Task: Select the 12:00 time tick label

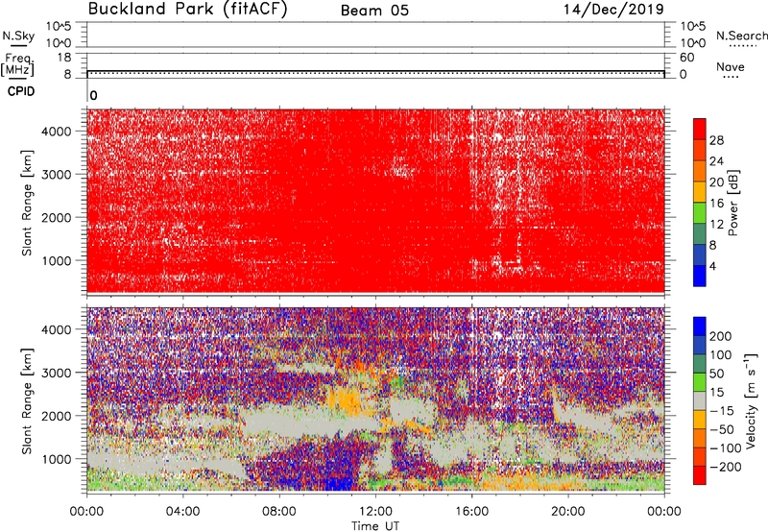Action: 375,512
